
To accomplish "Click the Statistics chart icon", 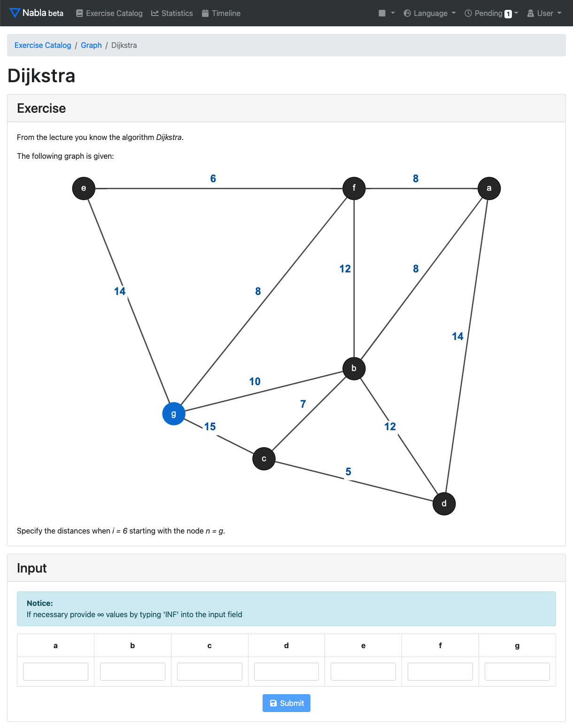I will (x=155, y=13).
